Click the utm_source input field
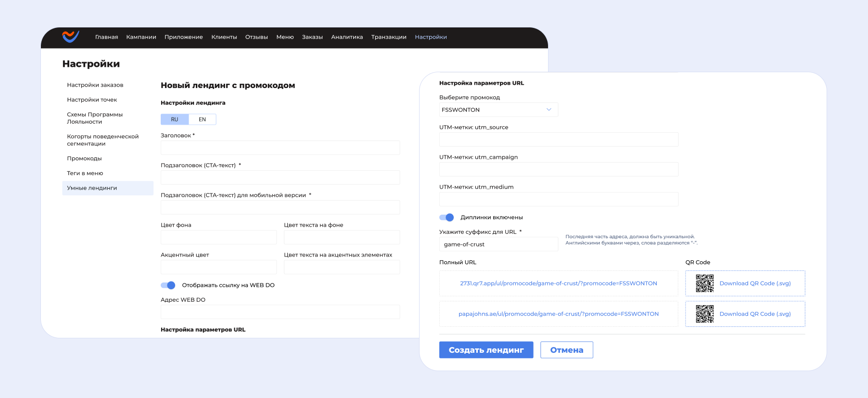The image size is (868, 398). coord(559,140)
